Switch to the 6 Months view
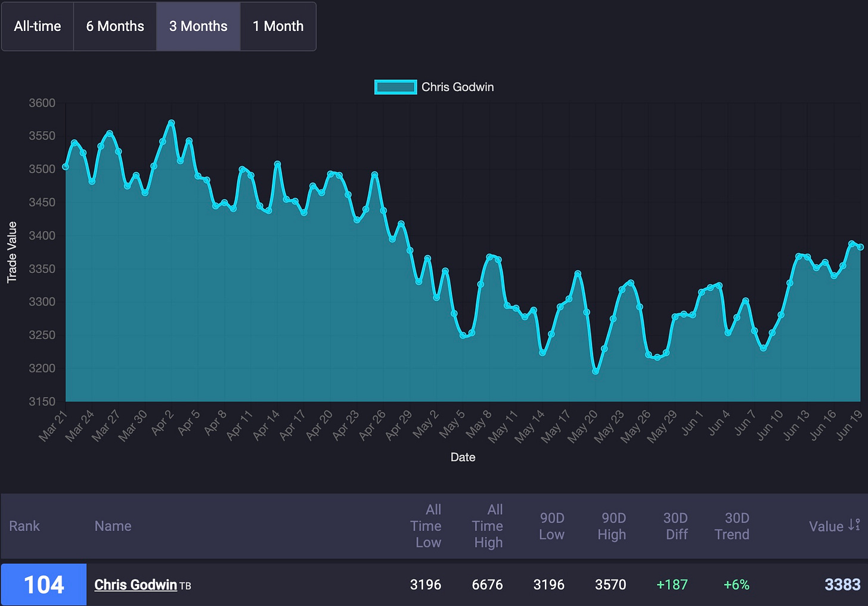The image size is (868, 606). click(115, 26)
